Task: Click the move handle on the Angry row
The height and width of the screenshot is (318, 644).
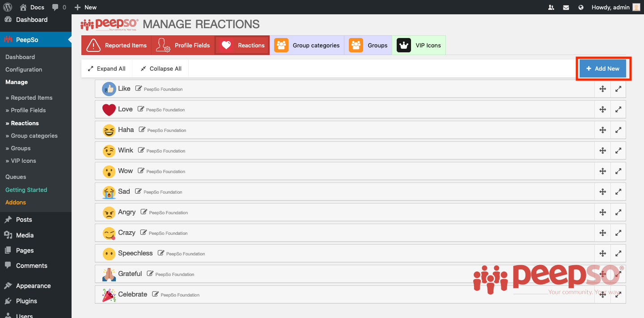Action: click(x=603, y=212)
